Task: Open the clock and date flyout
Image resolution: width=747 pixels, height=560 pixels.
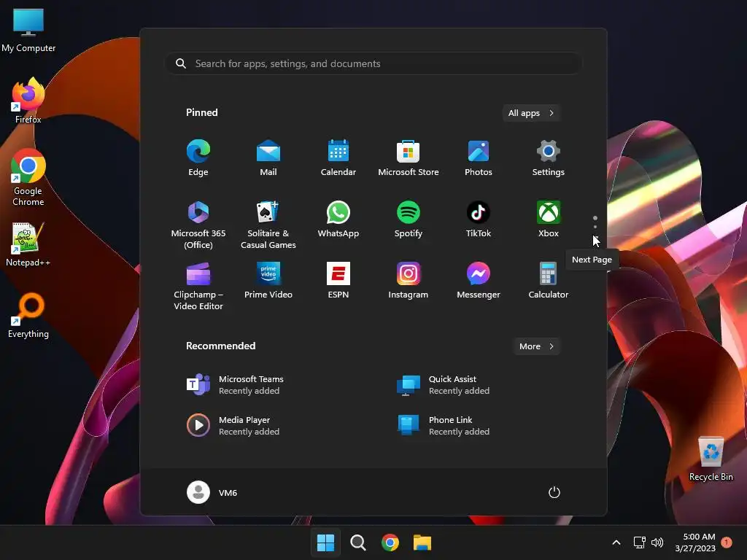Action: (x=695, y=542)
